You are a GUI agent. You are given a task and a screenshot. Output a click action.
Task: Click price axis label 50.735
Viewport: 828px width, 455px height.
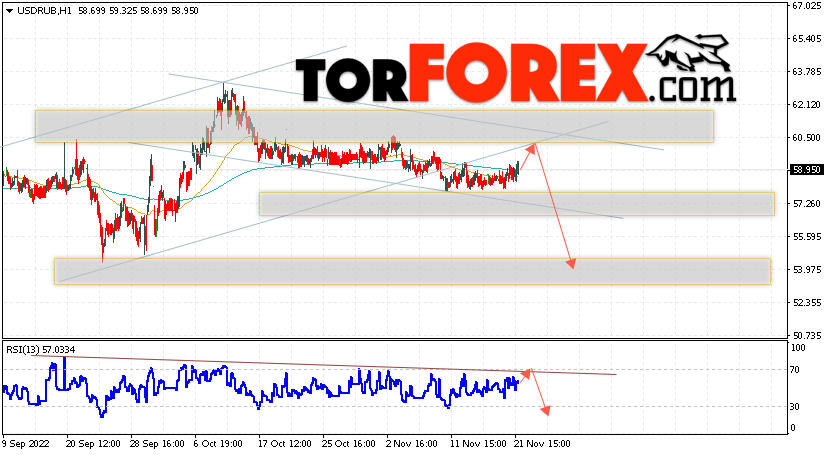point(806,335)
